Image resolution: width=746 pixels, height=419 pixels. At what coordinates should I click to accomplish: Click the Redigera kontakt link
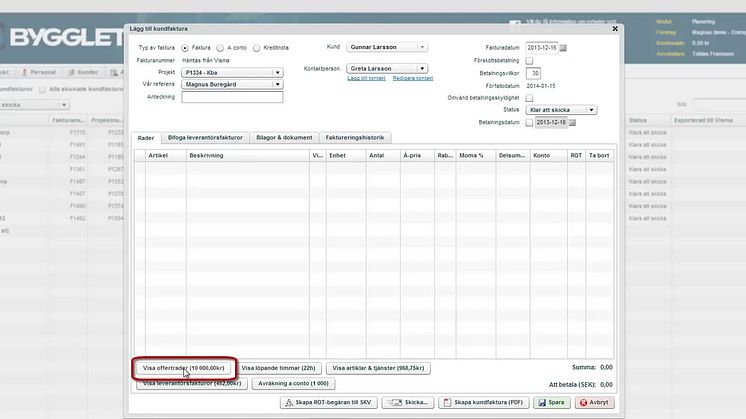pos(413,78)
